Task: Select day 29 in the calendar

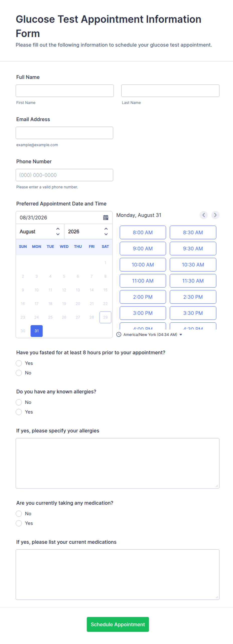Action: coord(105,317)
